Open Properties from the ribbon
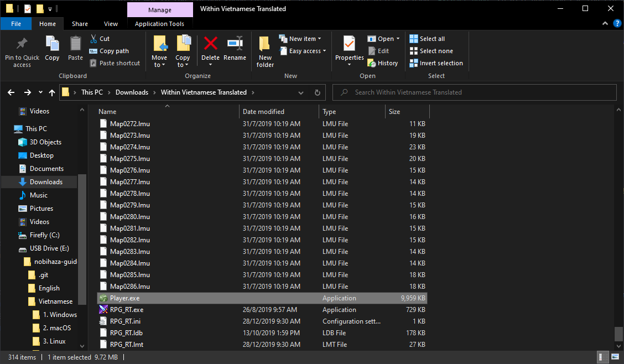 coord(349,44)
